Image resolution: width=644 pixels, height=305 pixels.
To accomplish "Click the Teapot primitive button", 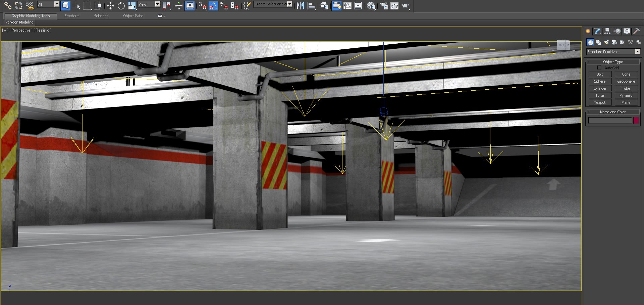I will (600, 102).
